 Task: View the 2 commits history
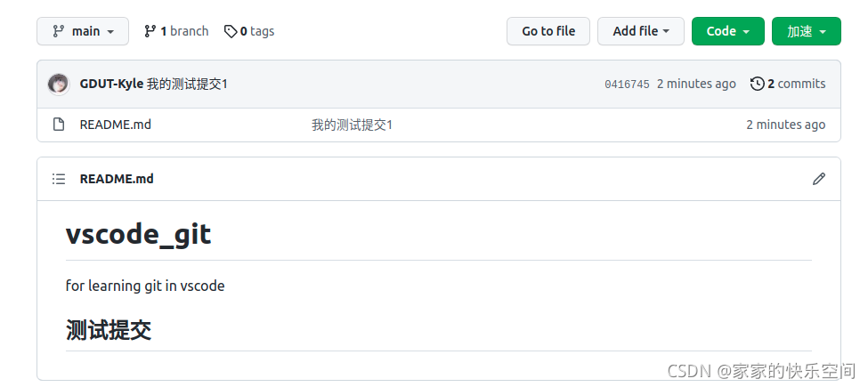coord(788,84)
